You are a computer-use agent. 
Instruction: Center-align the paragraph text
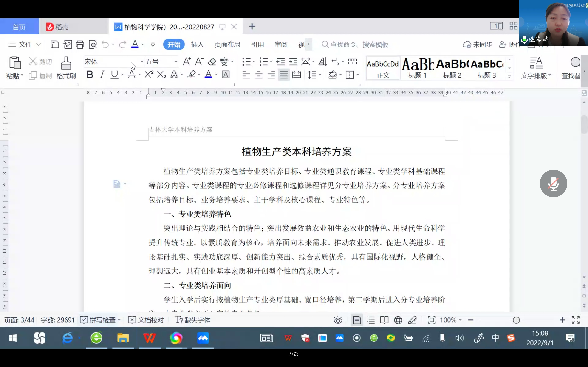[259, 75]
